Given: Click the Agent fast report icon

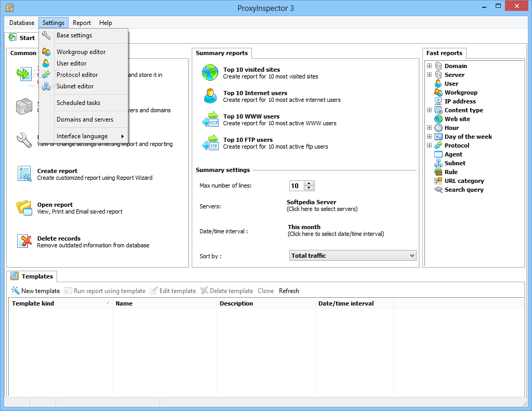Looking at the screenshot, I should click(438, 154).
